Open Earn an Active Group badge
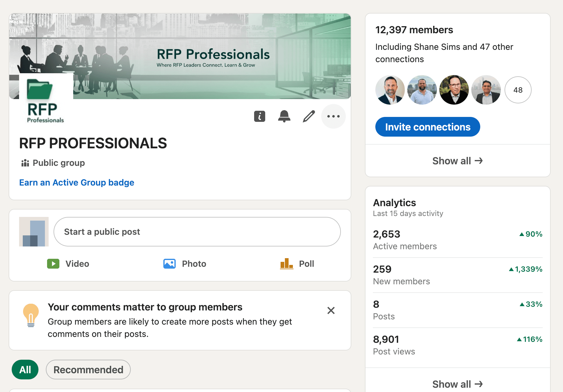This screenshot has width=563, height=392. point(77,182)
